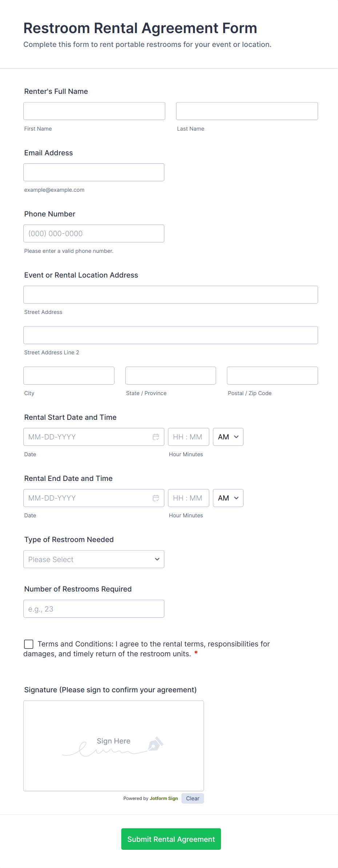Click the Street Address field
The image size is (338, 868).
(x=170, y=295)
